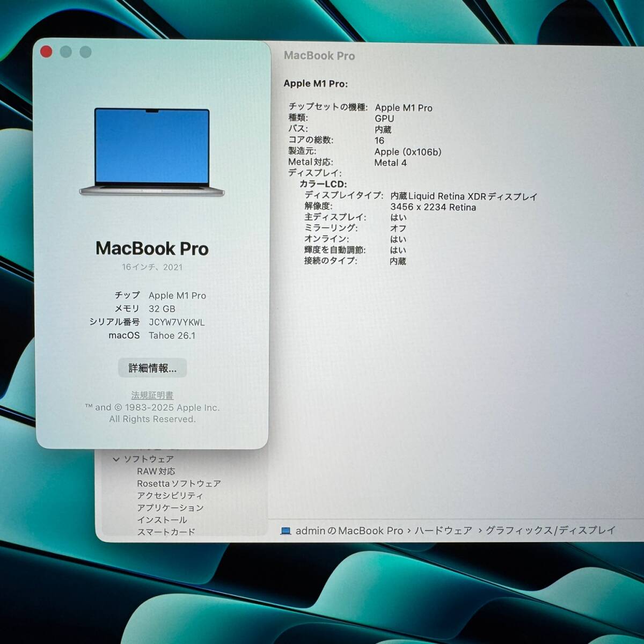Image resolution: width=644 pixels, height=644 pixels.
Task: Click the core count value 16
Action: pyautogui.click(x=379, y=141)
